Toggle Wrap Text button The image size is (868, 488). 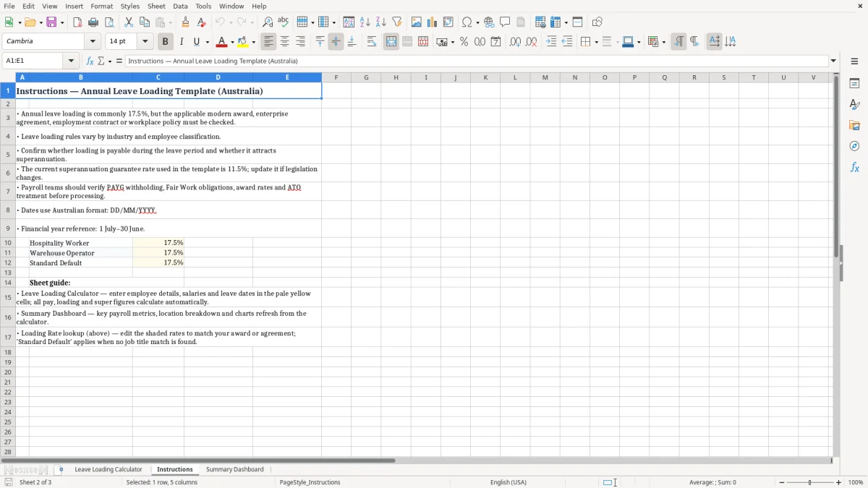[372, 42]
